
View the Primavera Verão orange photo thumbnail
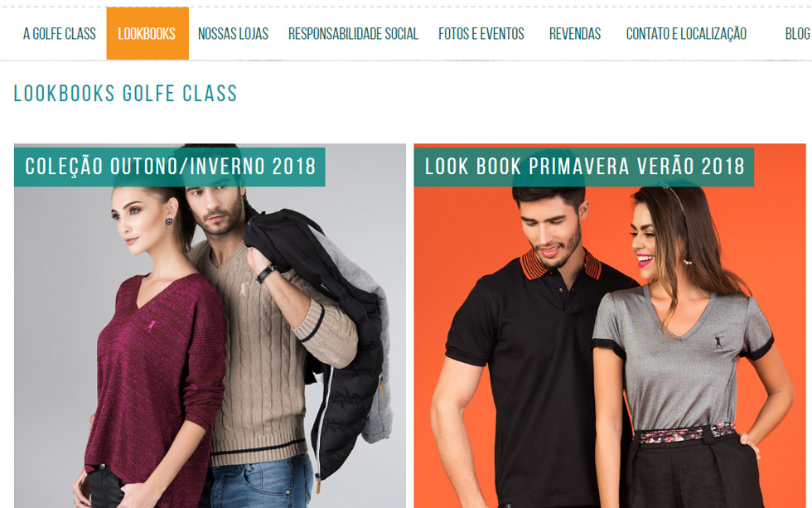(610, 326)
